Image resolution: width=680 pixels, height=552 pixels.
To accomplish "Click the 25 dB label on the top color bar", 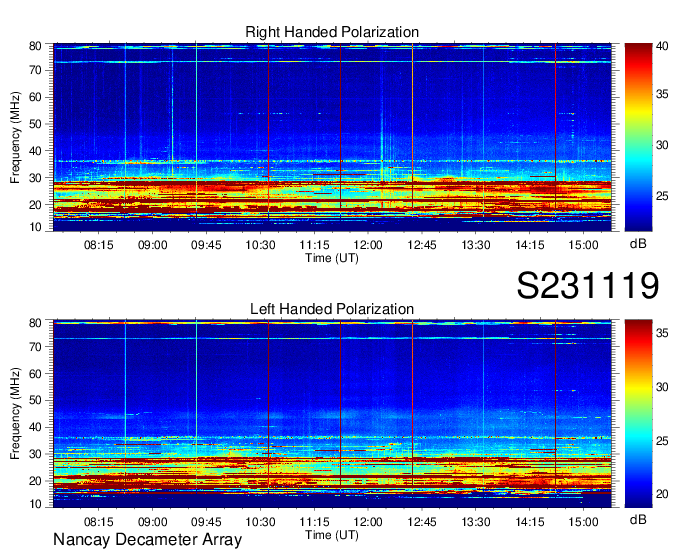I will point(662,196).
